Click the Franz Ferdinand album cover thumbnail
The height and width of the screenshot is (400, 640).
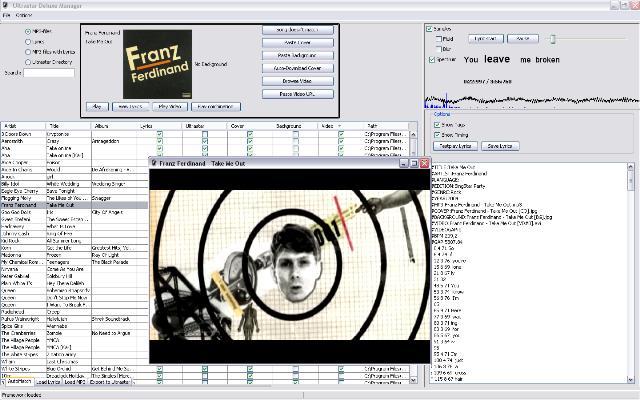tap(158, 64)
